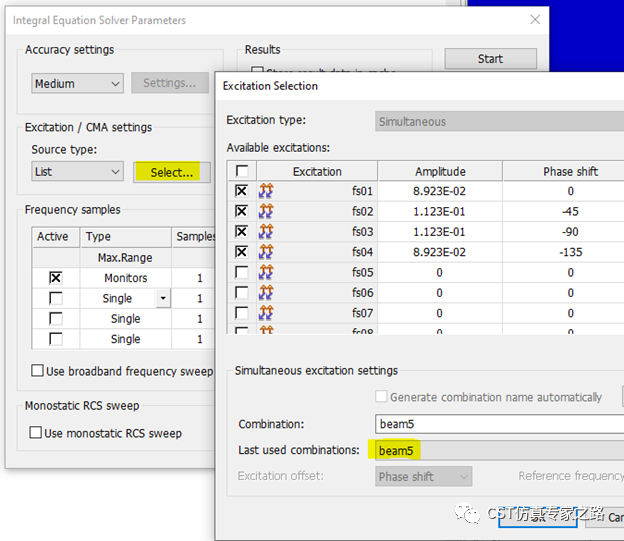Activate the last Single frequency sample row
The height and width of the screenshot is (541, 624).
56,339
